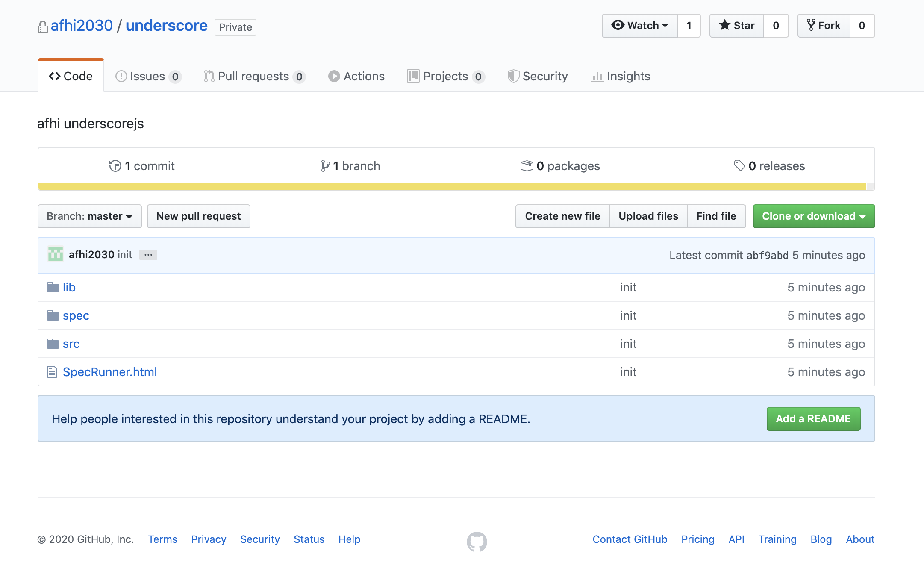
Task: Open the Clone or download dropdown
Action: tap(814, 216)
